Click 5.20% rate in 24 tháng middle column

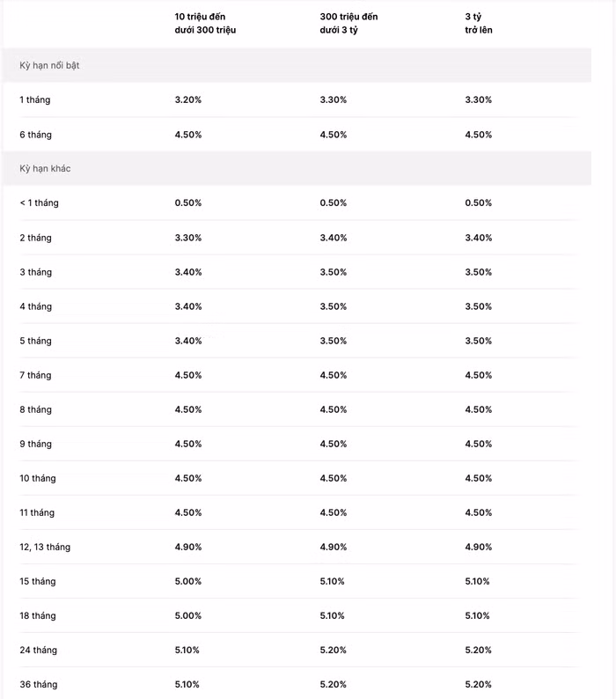point(334,650)
